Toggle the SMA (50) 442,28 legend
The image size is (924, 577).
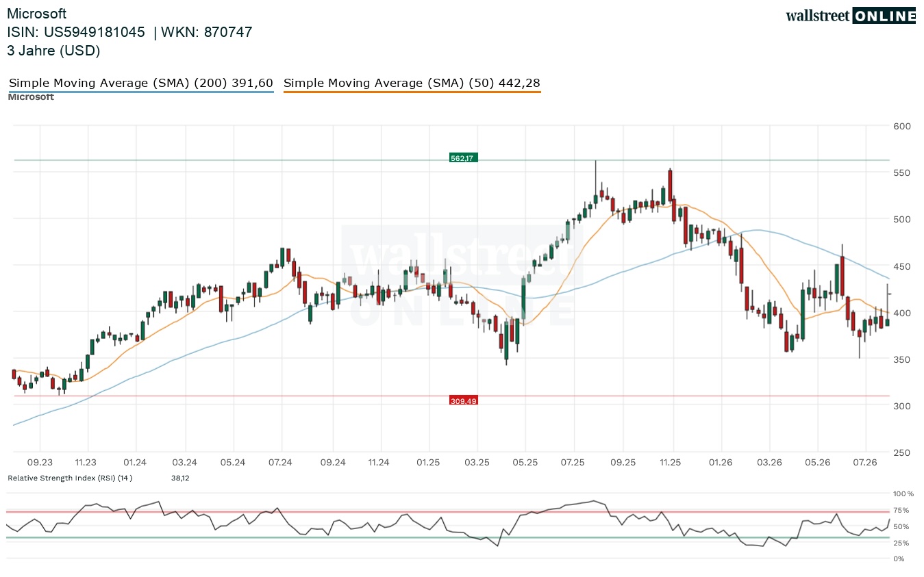click(412, 84)
